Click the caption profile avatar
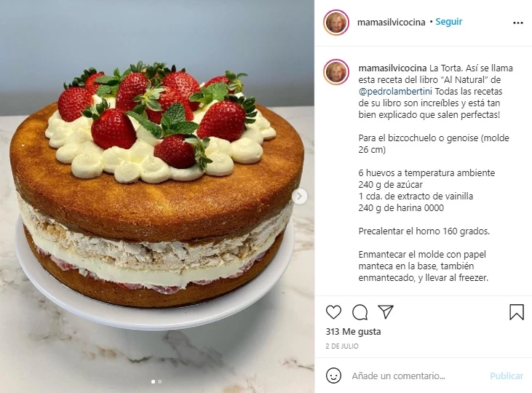This screenshot has height=393, width=532. click(x=336, y=72)
